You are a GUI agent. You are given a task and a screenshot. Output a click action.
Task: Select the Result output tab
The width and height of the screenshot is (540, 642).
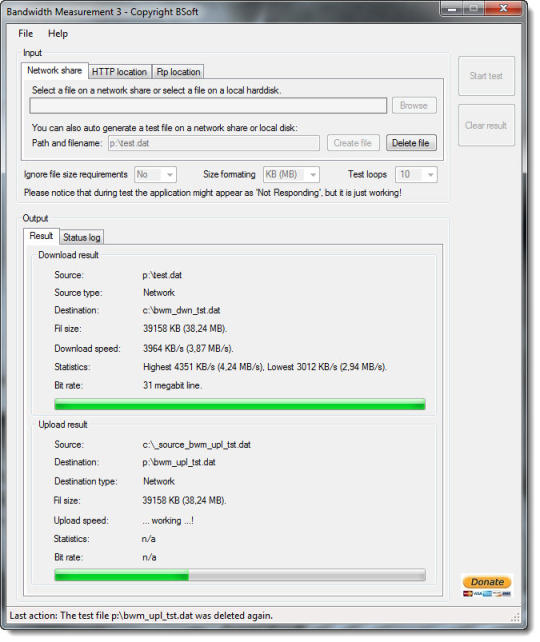point(41,236)
